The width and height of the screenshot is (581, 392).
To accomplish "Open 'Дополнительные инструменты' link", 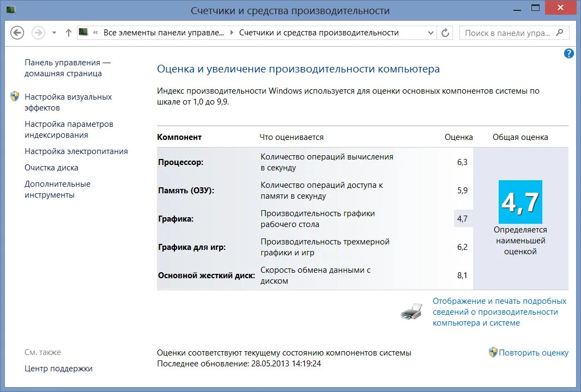I will (x=57, y=189).
